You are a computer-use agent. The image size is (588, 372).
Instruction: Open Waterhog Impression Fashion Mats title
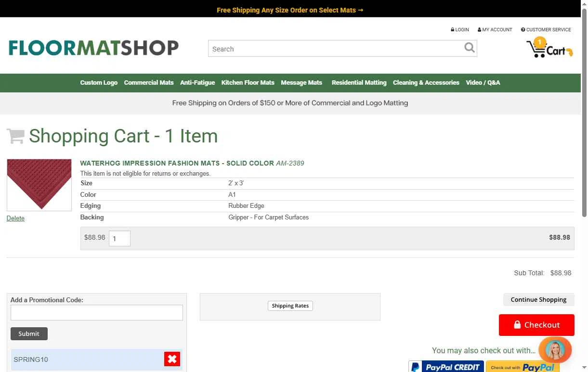tap(177, 163)
